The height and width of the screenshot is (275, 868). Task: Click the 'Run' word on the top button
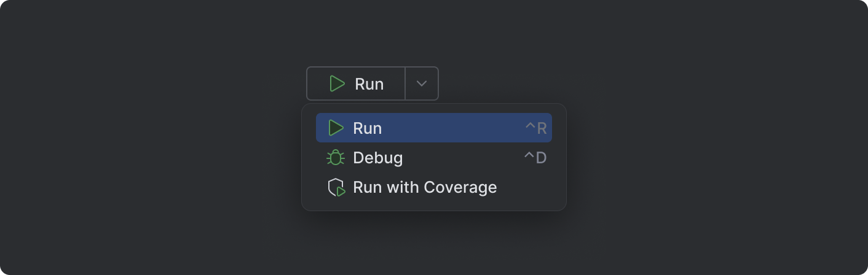(369, 84)
